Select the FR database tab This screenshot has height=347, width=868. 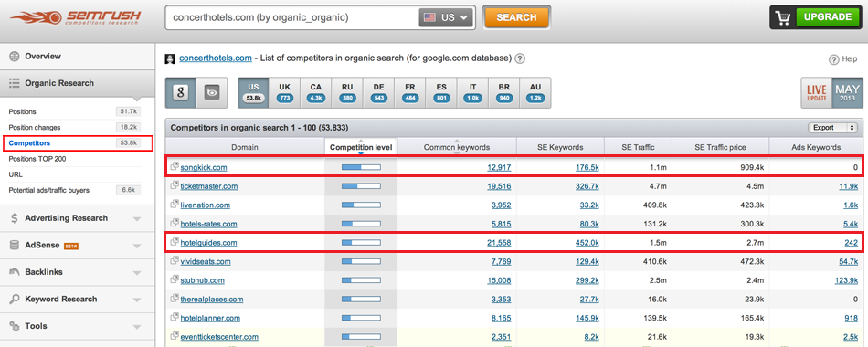tap(410, 92)
